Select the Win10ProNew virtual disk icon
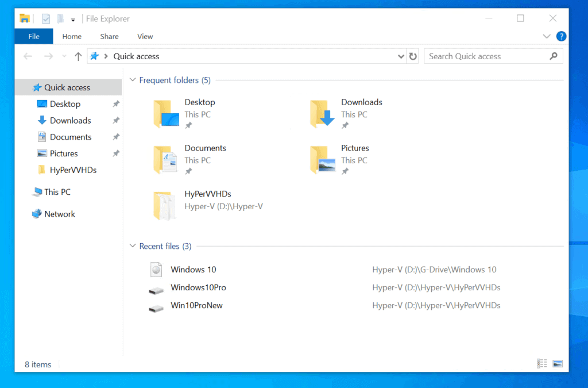588x388 pixels. pos(156,309)
